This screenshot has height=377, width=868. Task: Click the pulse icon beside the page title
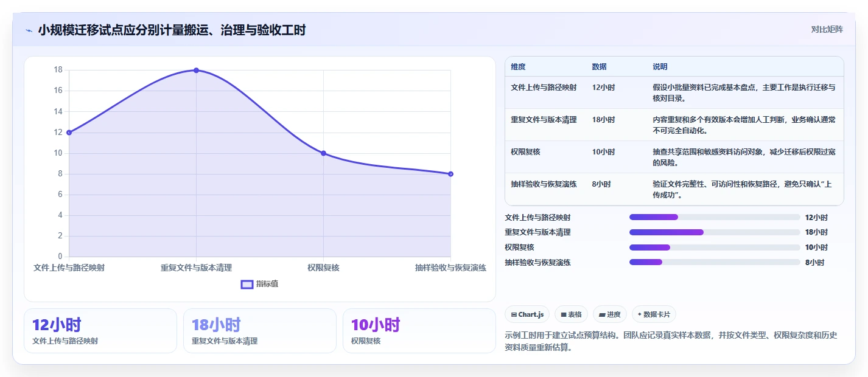[29, 30]
